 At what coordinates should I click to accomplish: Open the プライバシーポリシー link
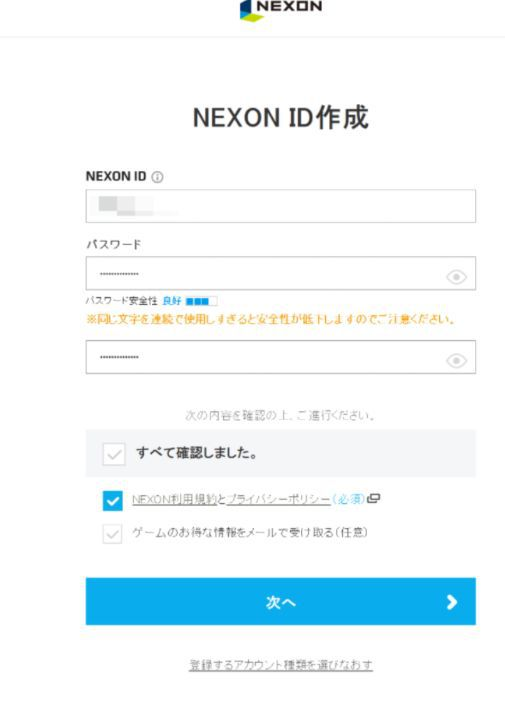278,499
